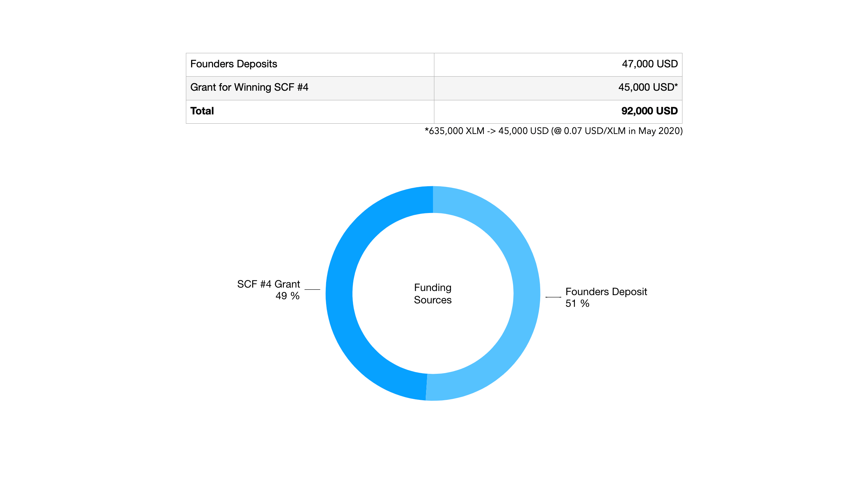Click the top boundary between donut segments

click(x=433, y=200)
